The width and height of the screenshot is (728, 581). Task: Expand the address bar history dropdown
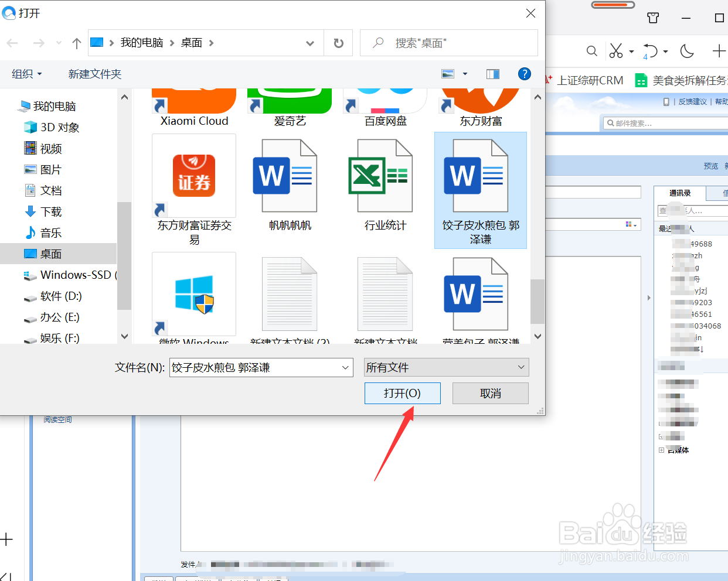click(x=310, y=43)
